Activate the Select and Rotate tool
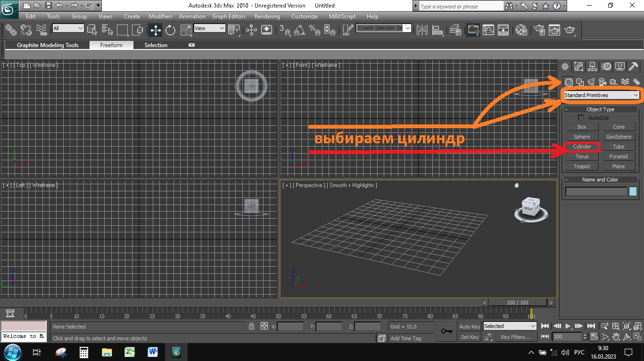Viewport: 644px width, 361px height. pyautogui.click(x=171, y=30)
